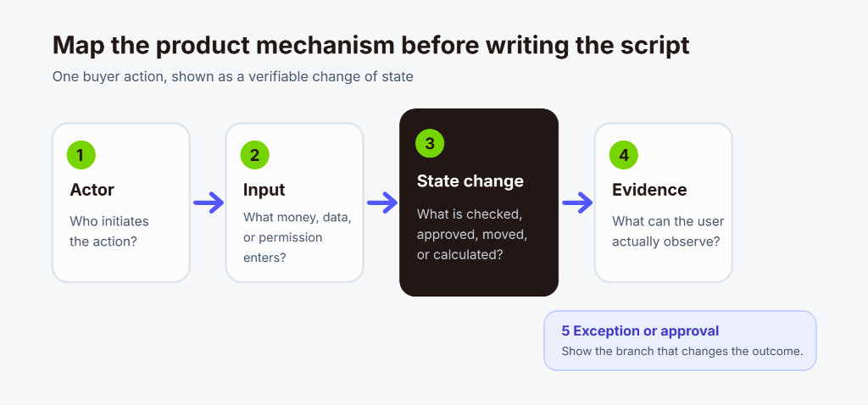Select the Input card heading
The image size is (868, 405).
[x=264, y=190]
